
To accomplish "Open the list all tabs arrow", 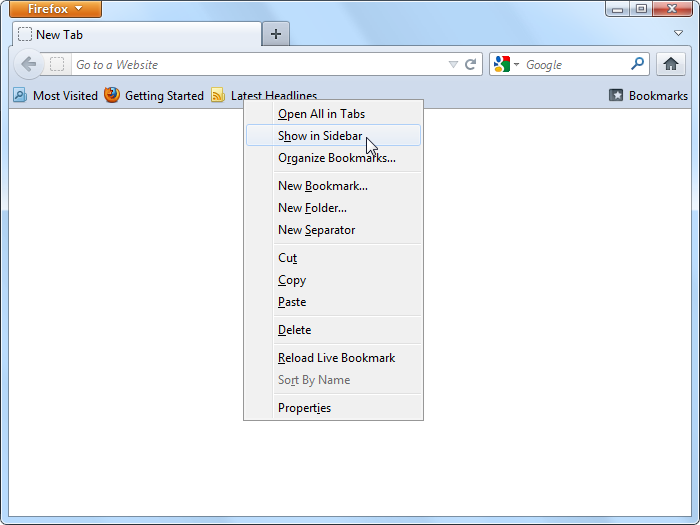I will click(x=678, y=33).
